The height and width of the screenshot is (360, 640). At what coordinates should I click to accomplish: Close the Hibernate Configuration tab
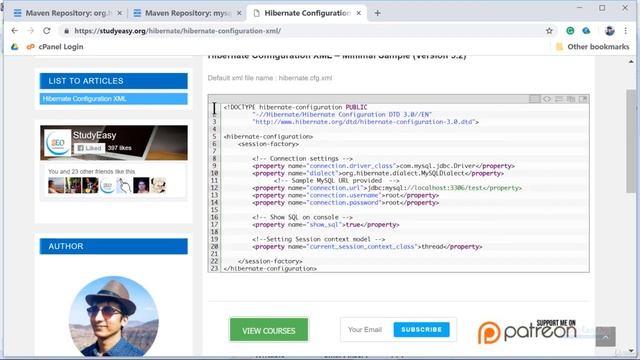point(358,13)
